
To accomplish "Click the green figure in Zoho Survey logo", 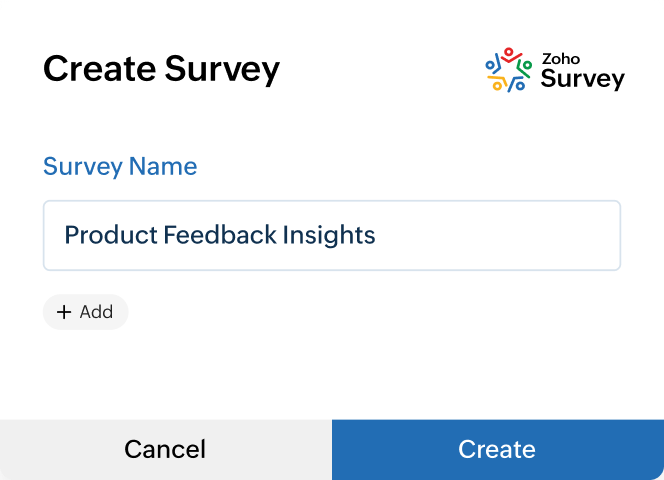I will pos(526,66).
